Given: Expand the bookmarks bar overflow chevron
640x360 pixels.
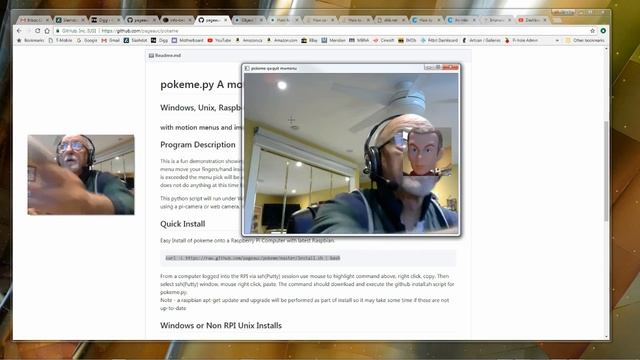Looking at the screenshot, I should pyautogui.click(x=557, y=40).
